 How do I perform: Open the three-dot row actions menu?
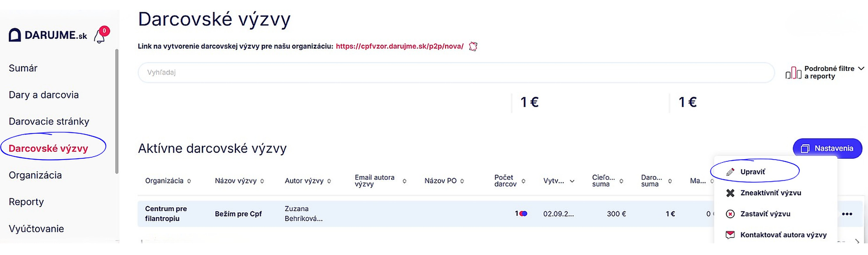tap(847, 214)
